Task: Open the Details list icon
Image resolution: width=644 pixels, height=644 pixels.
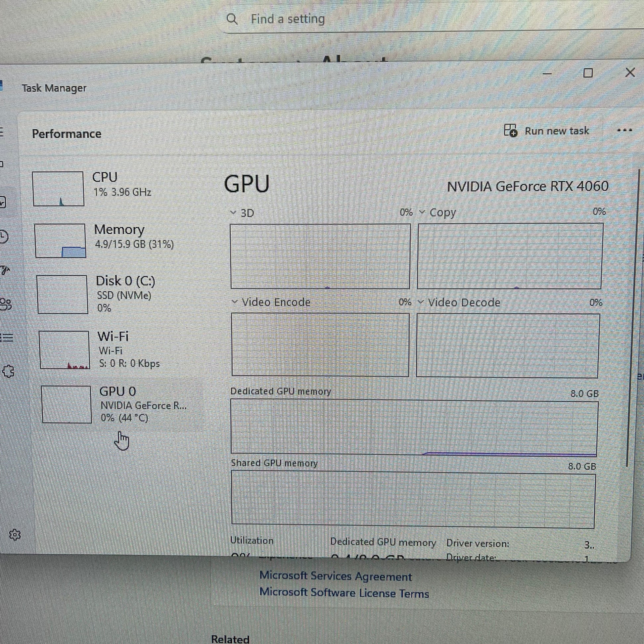Action: pos(7,338)
